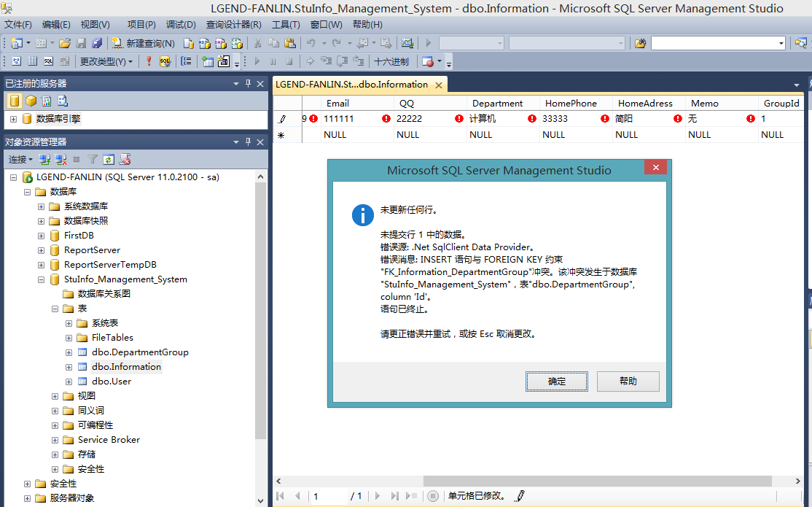Click the OK button in the error dialog
This screenshot has height=507, width=812.
[x=557, y=382]
